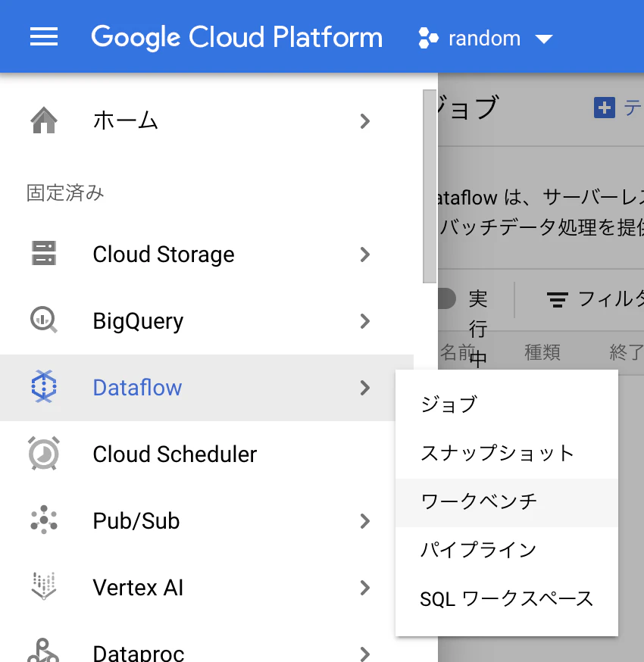The image size is (644, 662).
Task: Click the 名前 column header
Action: pos(458,352)
